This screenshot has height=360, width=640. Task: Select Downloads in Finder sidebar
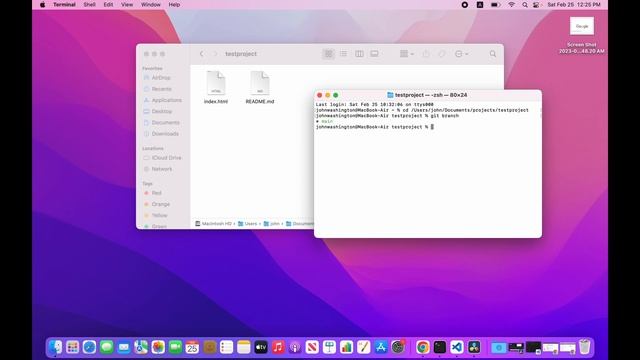[x=165, y=134]
